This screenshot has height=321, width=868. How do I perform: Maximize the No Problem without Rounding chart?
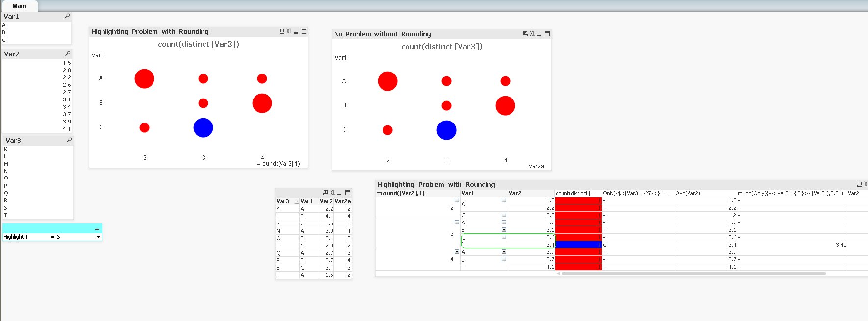(547, 34)
